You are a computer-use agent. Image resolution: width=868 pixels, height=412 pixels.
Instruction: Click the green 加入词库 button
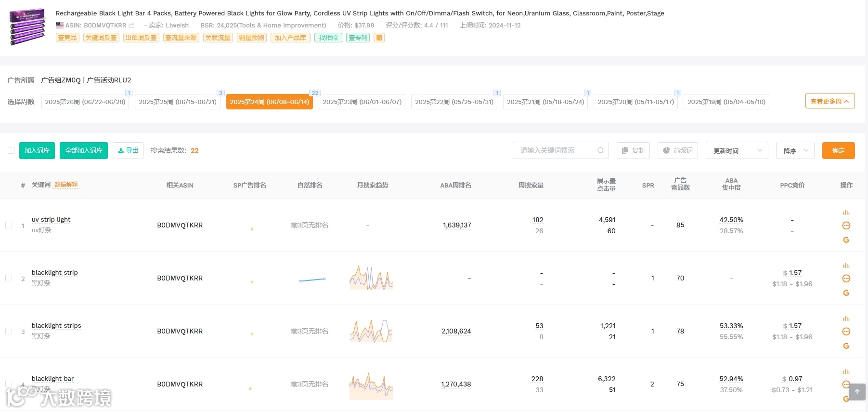(x=37, y=150)
